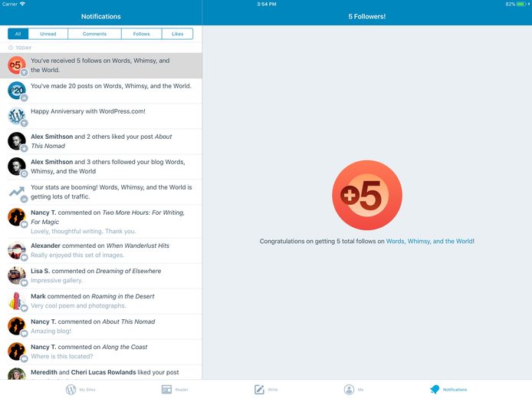The height and width of the screenshot is (399, 532).
Task: Open Meredith and Cheri Lucas Rowlands liked notification
Action: click(x=100, y=372)
